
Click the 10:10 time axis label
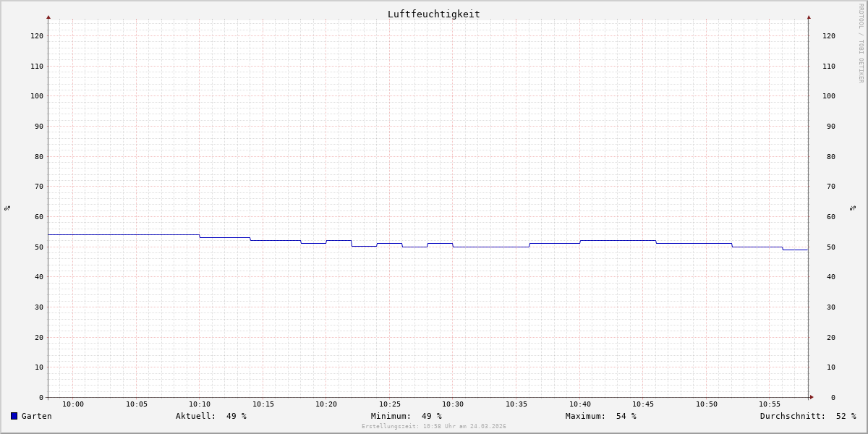(x=200, y=404)
